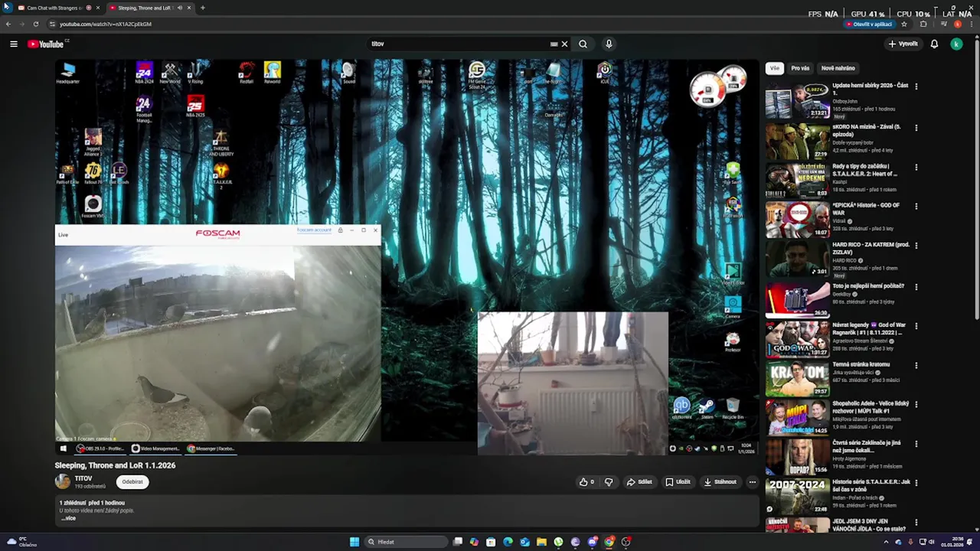
Task: Open options for sKORO NA mizině video
Action: click(x=916, y=127)
